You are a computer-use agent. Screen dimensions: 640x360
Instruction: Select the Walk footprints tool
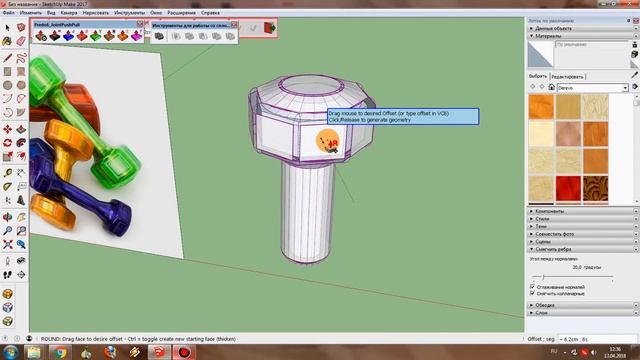(7, 275)
